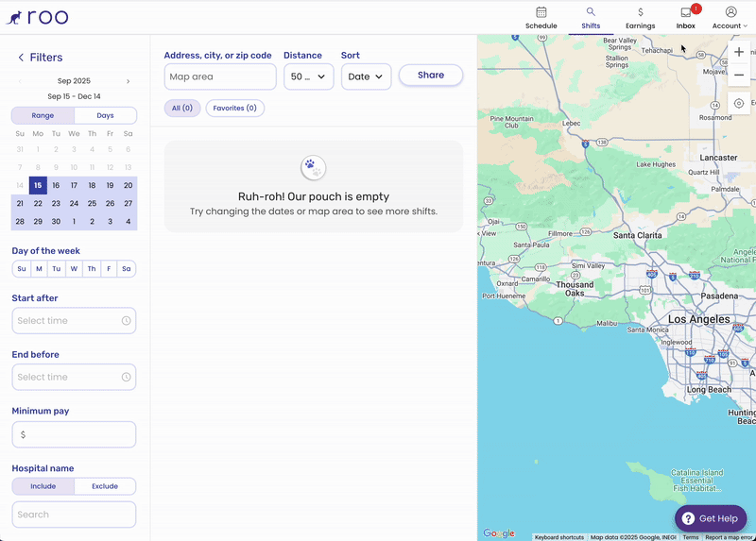Switch calendar to Days mode

tap(105, 115)
